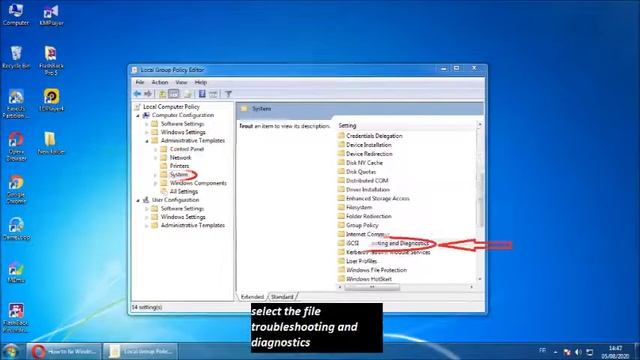640x360 pixels.
Task: Open the Opera Browser desktop icon
Action: coord(16,146)
